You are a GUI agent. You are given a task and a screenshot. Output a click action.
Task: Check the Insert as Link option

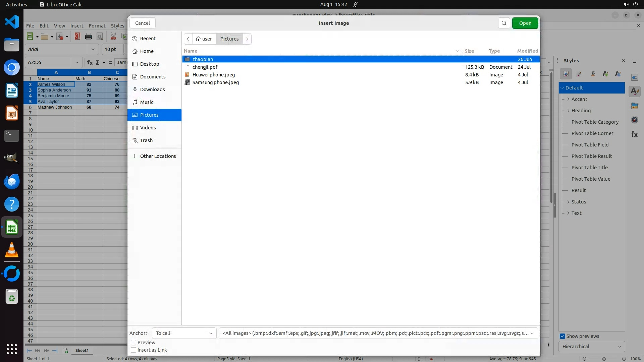tap(133, 350)
